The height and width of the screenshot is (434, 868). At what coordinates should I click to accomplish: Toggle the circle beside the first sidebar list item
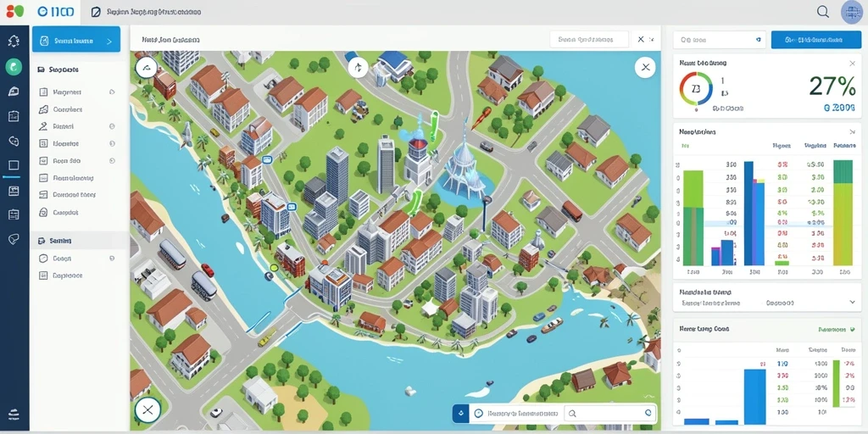point(112,92)
